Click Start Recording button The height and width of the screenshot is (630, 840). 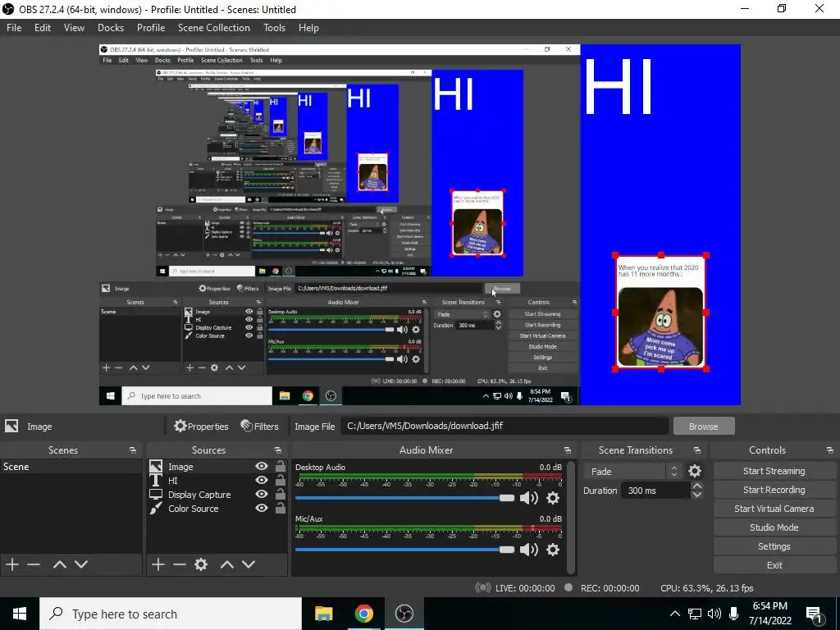click(774, 490)
